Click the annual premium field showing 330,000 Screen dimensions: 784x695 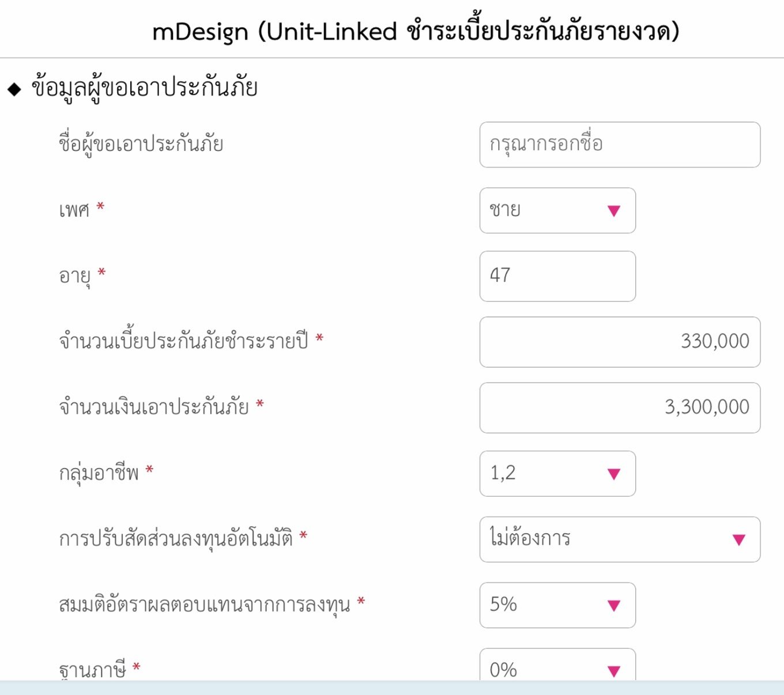pos(619,342)
